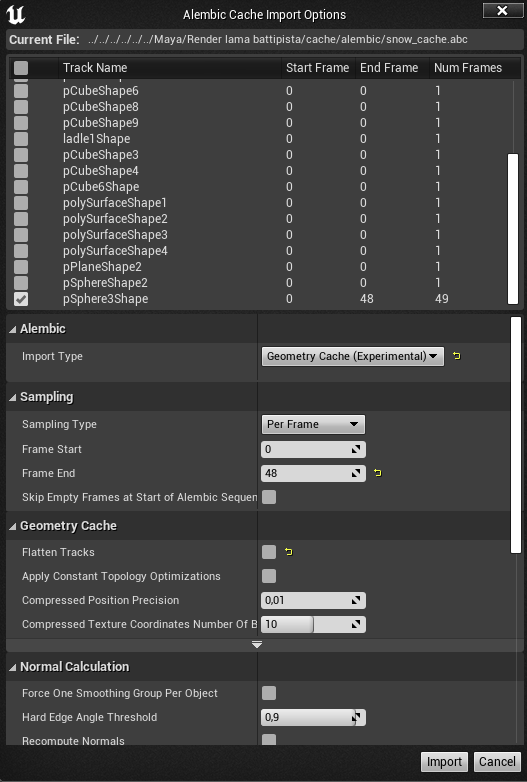Click the options panel vertical scrollbar
Screen dimensions: 527x782
tap(516, 435)
